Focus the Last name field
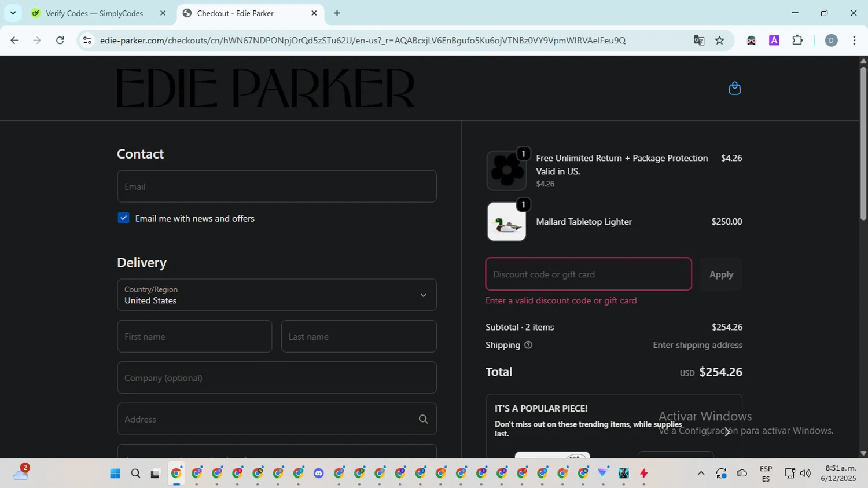 click(x=359, y=336)
